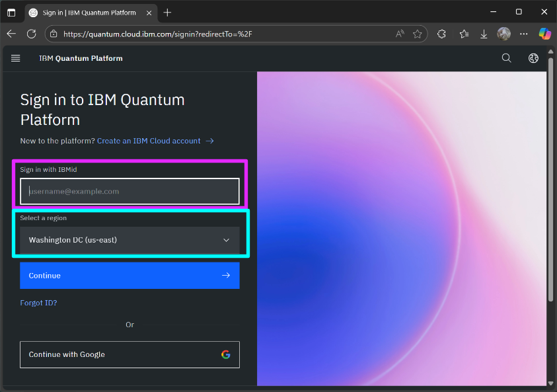Open the IBM Quantum hamburger menu

(16, 58)
